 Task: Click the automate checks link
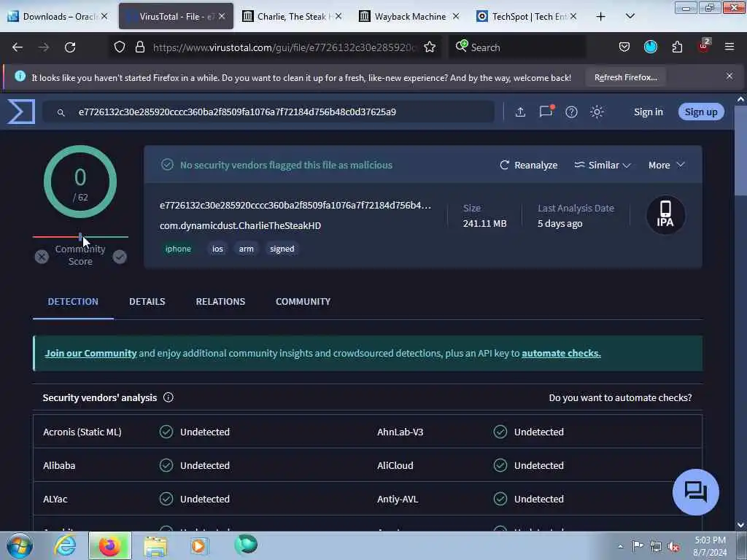click(561, 354)
